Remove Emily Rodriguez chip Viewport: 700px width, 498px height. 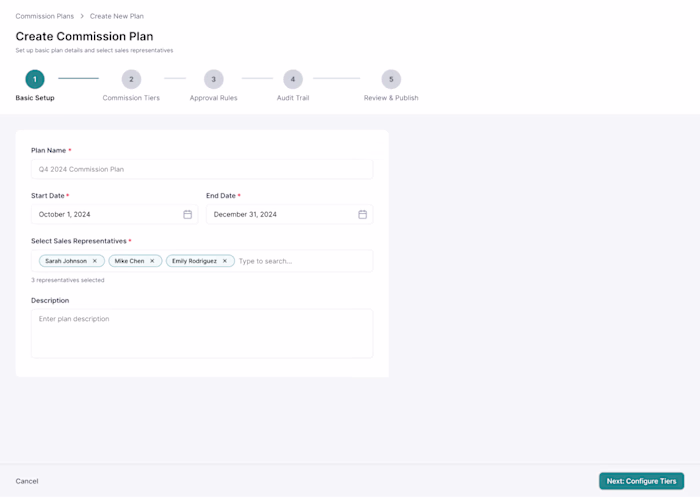click(225, 261)
